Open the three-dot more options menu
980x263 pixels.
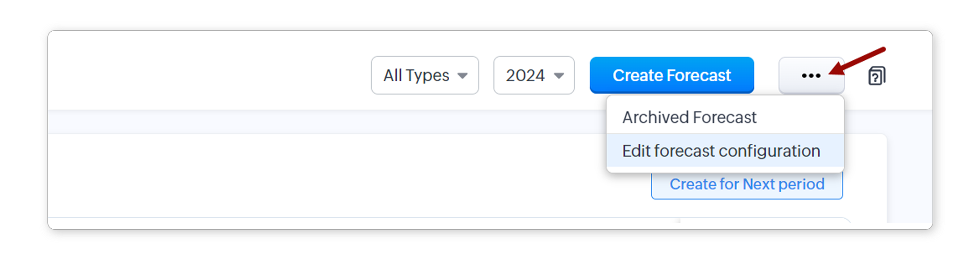[x=811, y=76]
